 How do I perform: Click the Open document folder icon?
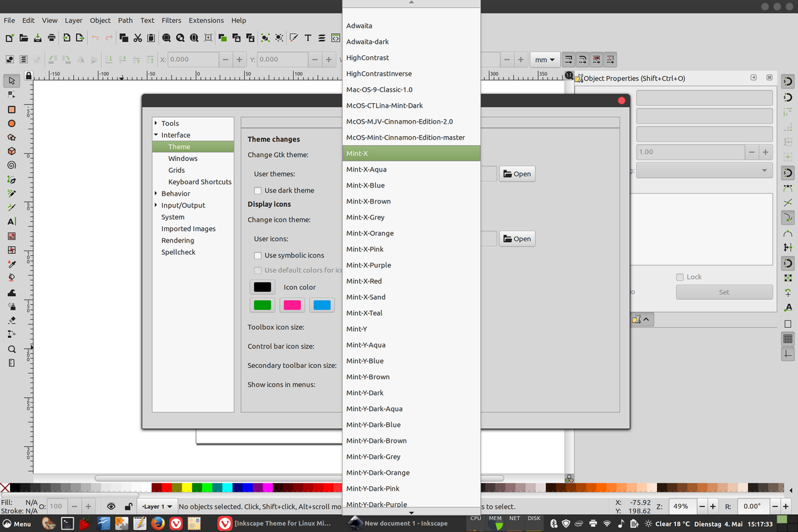coord(23,38)
